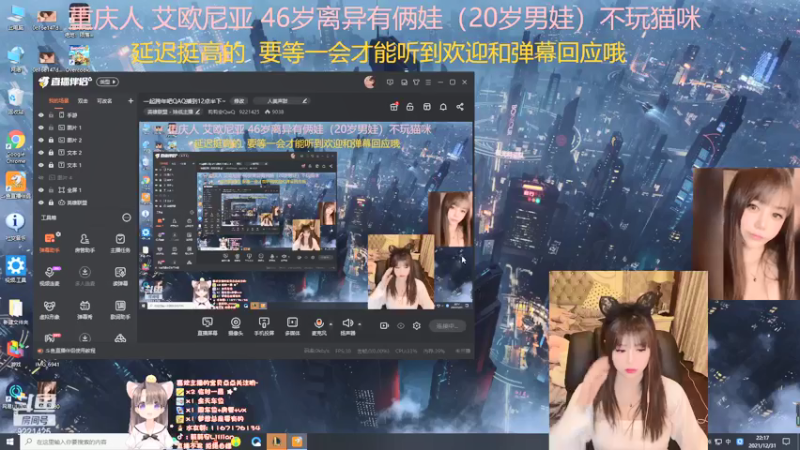The height and width of the screenshot is (450, 800).
Task: Toggle visibility of the 文本 1 source
Action: point(41,165)
